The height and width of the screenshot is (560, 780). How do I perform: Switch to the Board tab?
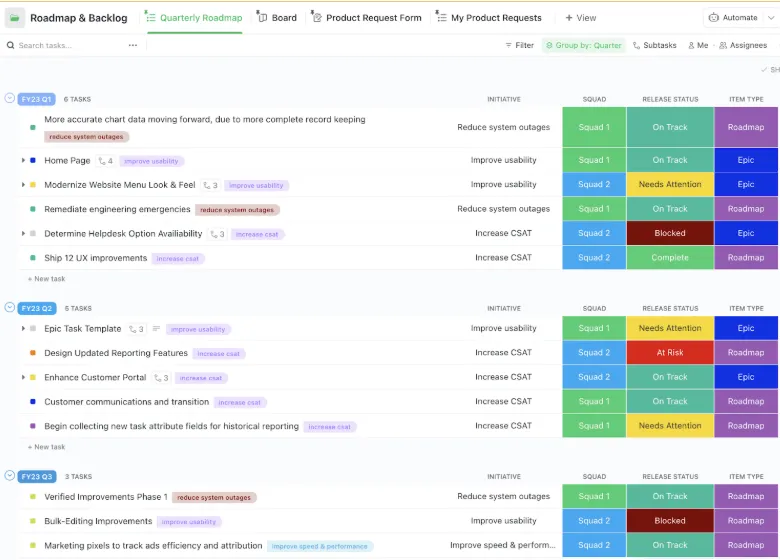tap(277, 18)
